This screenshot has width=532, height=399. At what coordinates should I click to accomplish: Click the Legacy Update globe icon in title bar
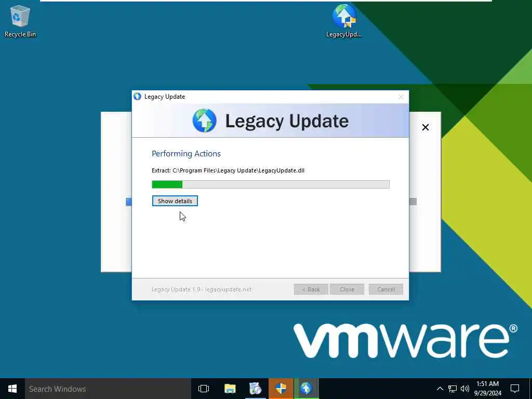pyautogui.click(x=137, y=97)
